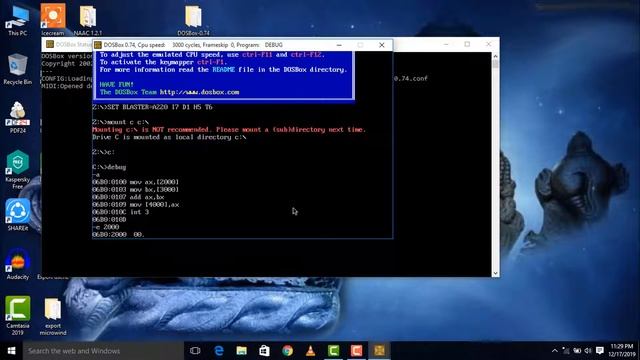
Task: Open volume control tray icon
Action: pos(588,351)
